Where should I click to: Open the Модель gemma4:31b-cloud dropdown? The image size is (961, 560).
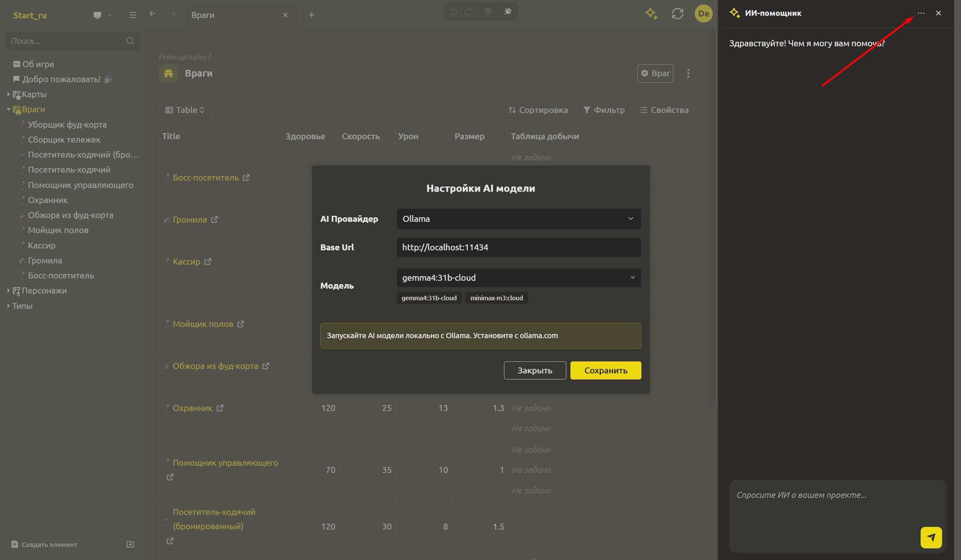point(519,277)
